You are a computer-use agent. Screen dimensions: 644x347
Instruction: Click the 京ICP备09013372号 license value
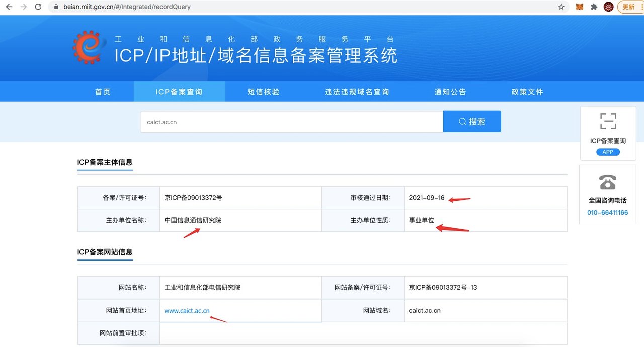[x=194, y=198]
